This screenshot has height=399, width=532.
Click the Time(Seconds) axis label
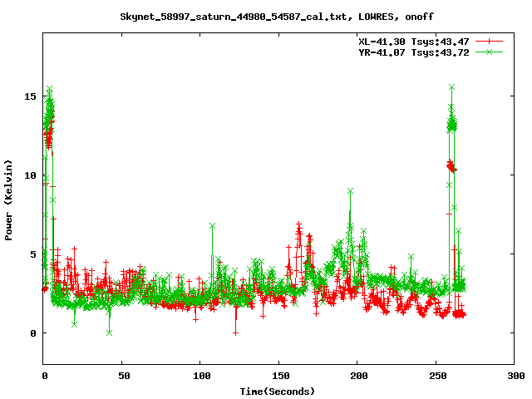click(x=277, y=392)
